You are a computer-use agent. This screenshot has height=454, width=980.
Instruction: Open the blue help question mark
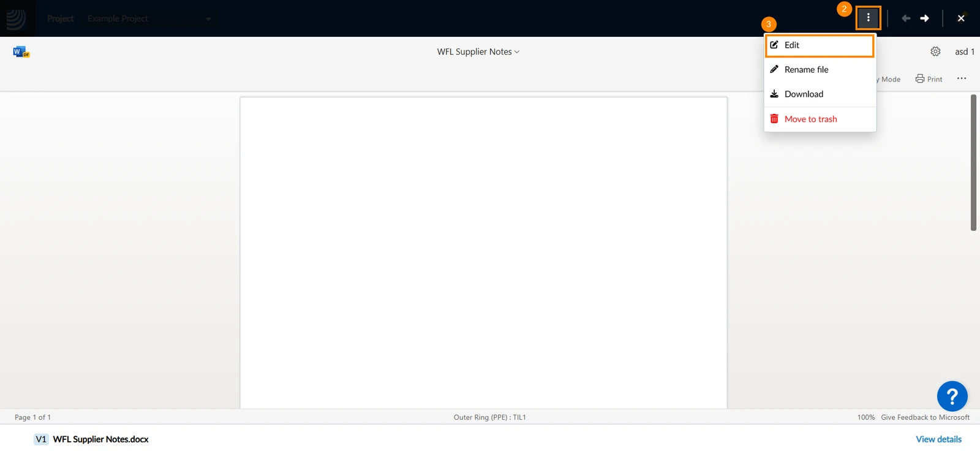952,396
